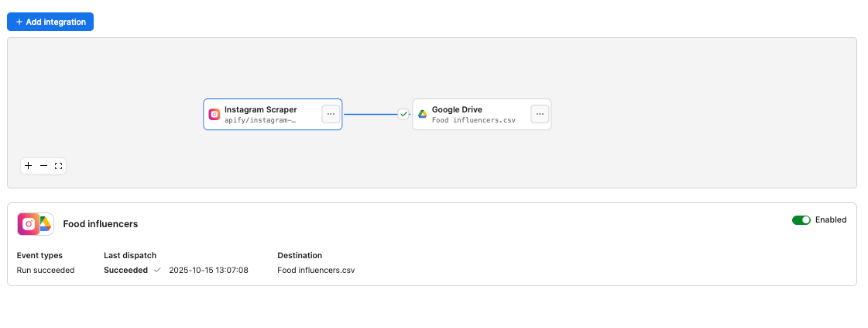Click the green check next to Succeeded
Image resolution: width=868 pixels, height=328 pixels.
pyautogui.click(x=157, y=270)
